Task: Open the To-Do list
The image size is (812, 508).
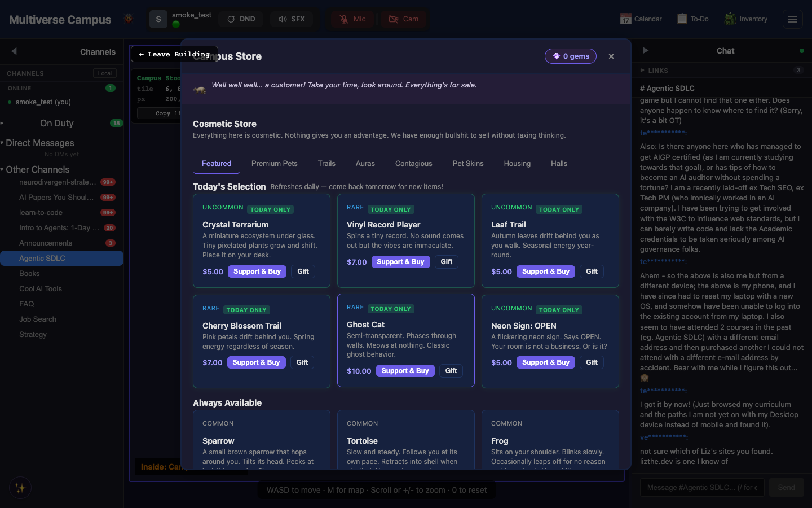Action: [692, 19]
